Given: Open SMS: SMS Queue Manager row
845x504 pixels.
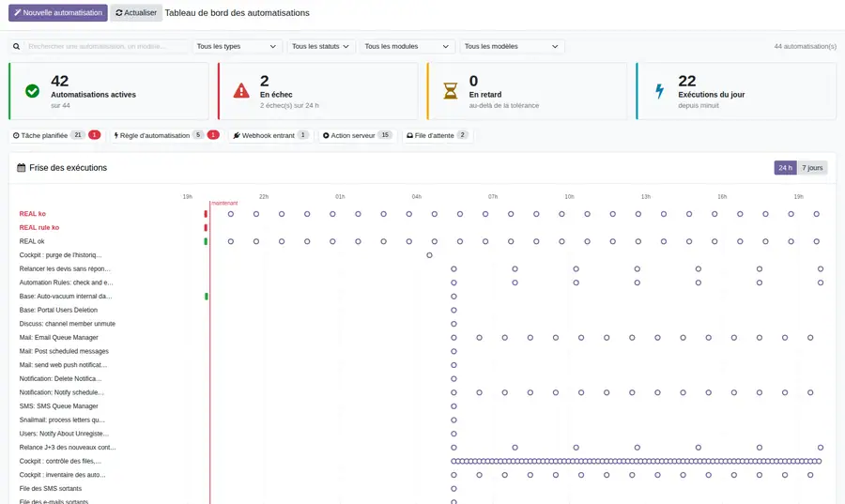Looking at the screenshot, I should coord(59,406).
